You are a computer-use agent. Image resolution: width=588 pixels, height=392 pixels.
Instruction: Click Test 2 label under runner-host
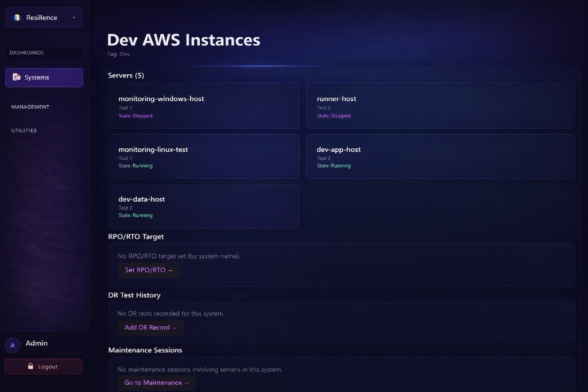click(324, 107)
